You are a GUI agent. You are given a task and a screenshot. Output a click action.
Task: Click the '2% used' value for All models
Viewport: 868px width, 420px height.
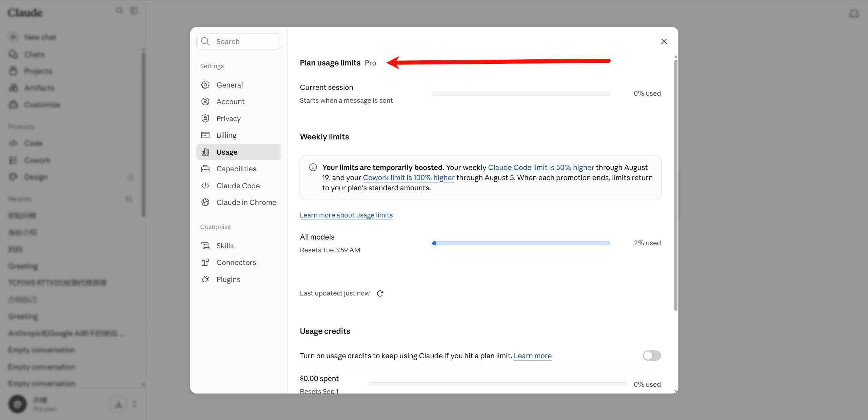pyautogui.click(x=647, y=243)
